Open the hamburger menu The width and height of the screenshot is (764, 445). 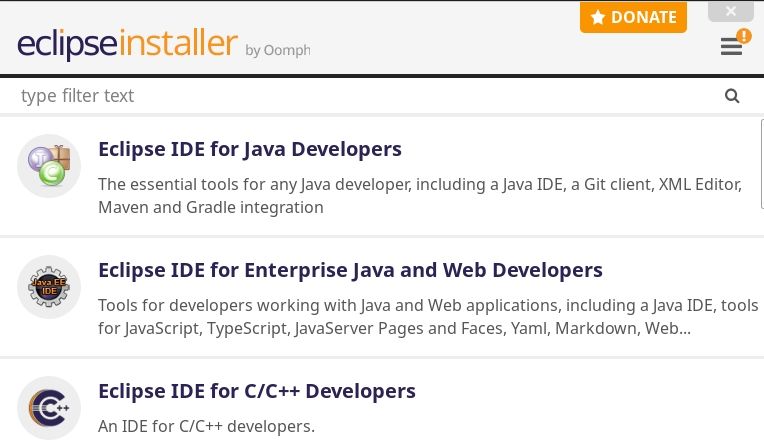(731, 47)
